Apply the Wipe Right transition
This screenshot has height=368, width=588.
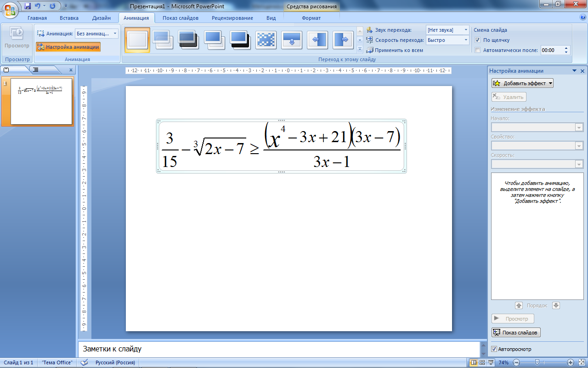click(343, 40)
